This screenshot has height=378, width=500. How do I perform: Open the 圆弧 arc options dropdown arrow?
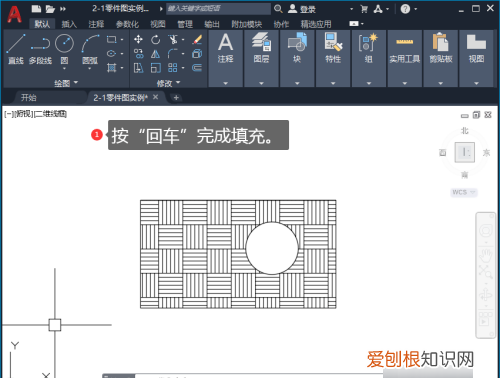(x=90, y=69)
